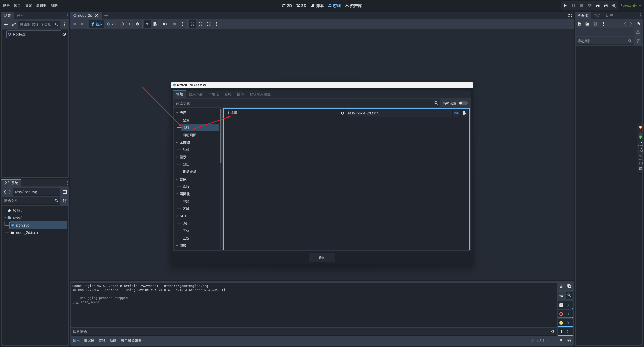Enable the Advanced Settings switch (高级设置)
This screenshot has width=644, height=347.
point(463,103)
